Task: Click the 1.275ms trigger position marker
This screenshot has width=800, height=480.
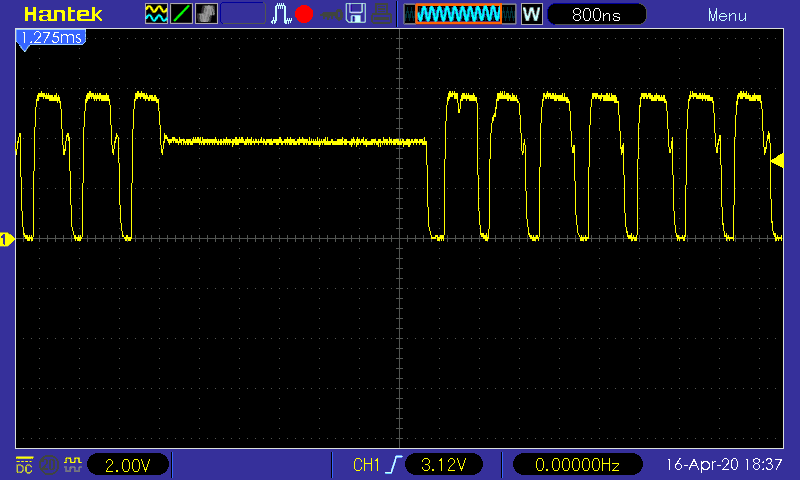Action: coord(51,38)
